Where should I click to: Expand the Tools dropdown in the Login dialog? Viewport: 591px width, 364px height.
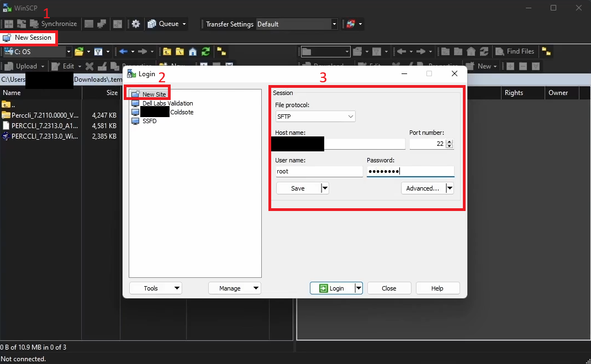(x=176, y=288)
